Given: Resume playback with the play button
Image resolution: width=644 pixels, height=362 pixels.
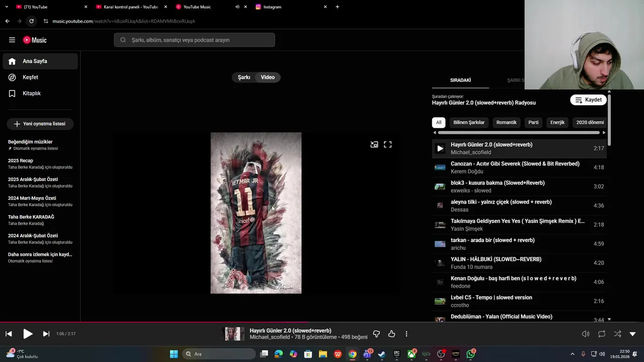Looking at the screenshot, I should pos(28,334).
